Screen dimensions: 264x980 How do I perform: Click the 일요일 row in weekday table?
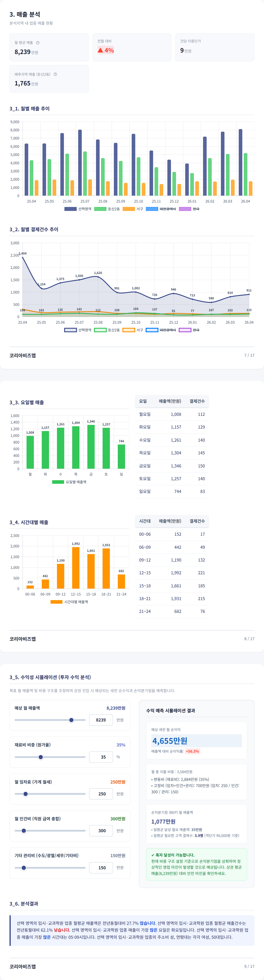click(x=172, y=491)
